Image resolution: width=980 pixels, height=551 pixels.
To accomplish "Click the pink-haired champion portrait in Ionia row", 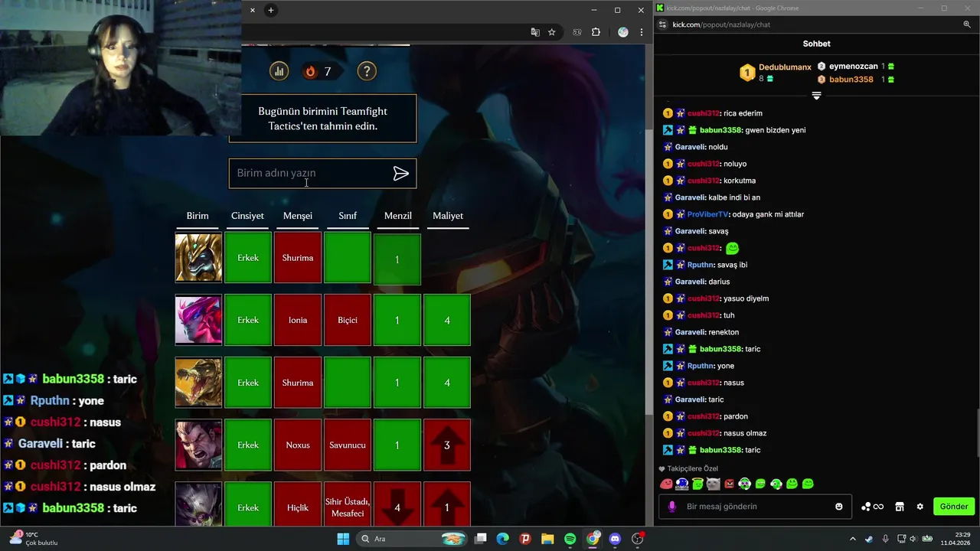I will click(198, 320).
